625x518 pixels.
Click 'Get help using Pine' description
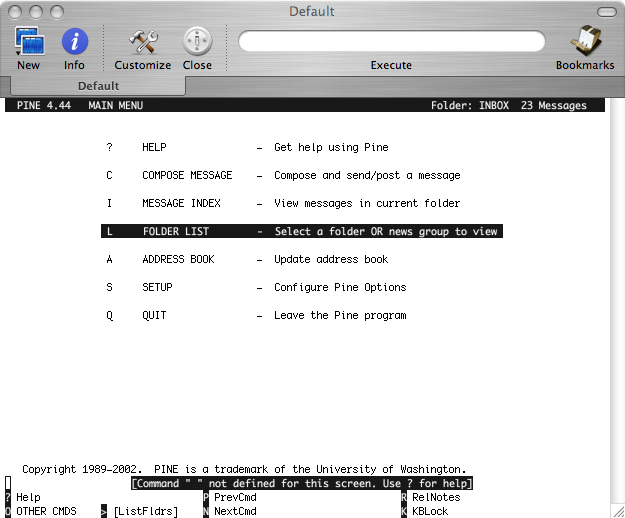click(331, 147)
